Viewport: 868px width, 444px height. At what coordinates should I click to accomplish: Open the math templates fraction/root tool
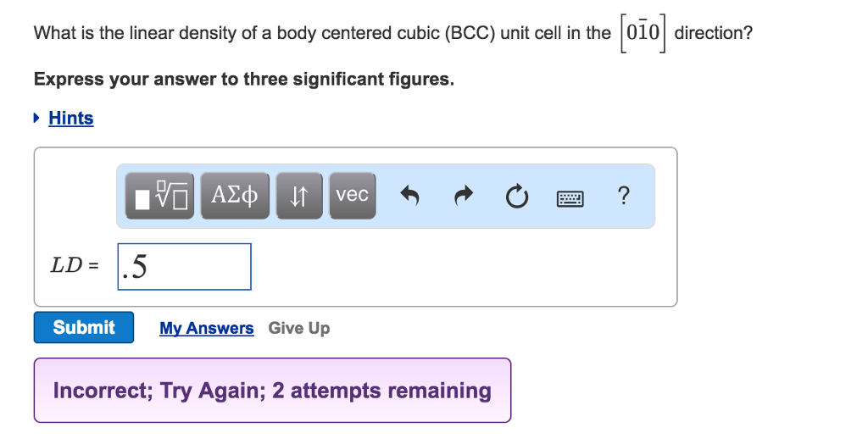coord(159,196)
